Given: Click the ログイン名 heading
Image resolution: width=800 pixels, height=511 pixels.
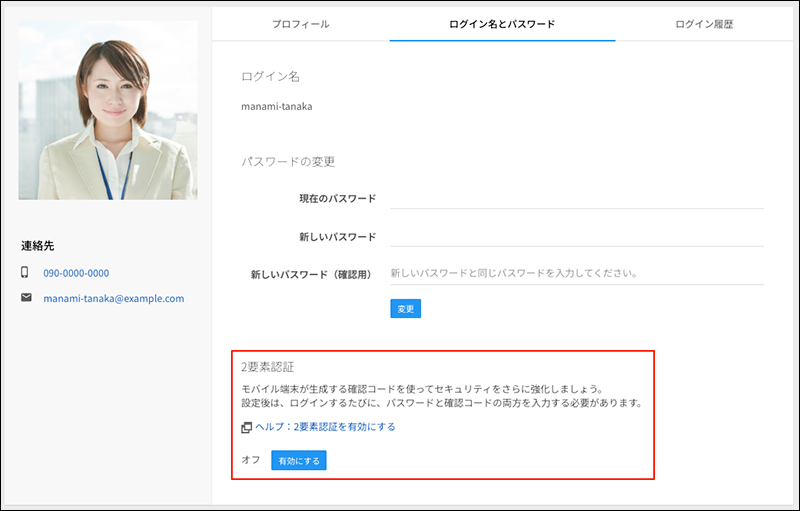Looking at the screenshot, I should 270,76.
